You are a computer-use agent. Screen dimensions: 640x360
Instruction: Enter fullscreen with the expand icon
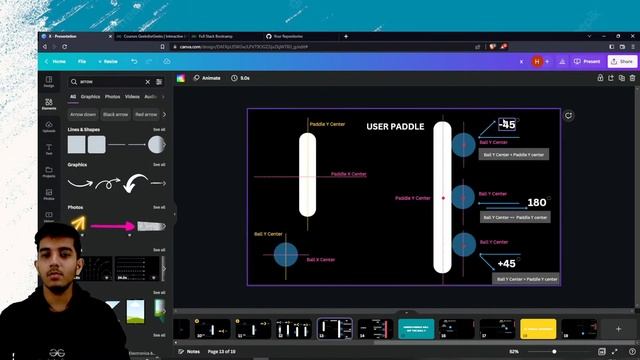(615, 351)
